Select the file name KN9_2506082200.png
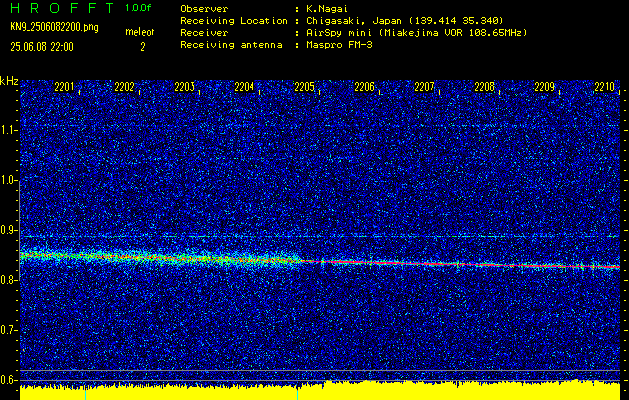Screen dimensions: 629x400 pos(54,28)
